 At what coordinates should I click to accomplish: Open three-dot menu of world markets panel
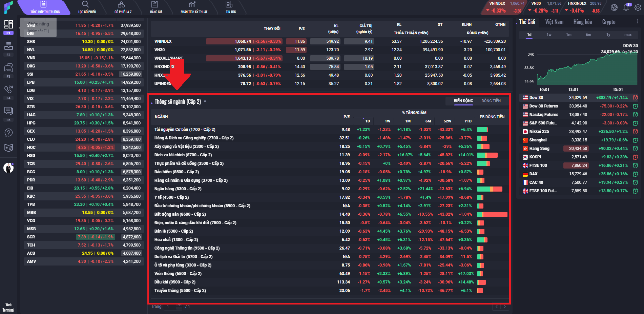[637, 21]
